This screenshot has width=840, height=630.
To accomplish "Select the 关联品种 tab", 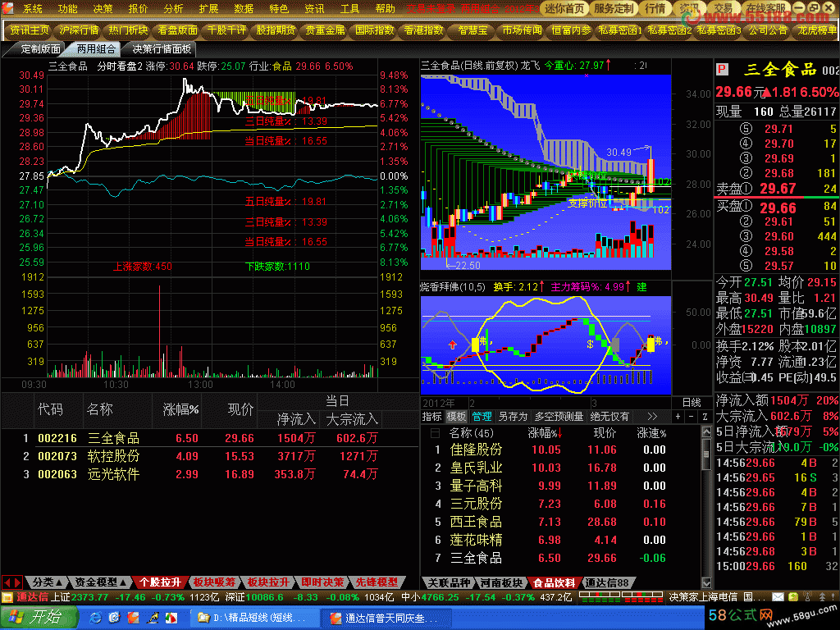I will pyautogui.click(x=449, y=583).
